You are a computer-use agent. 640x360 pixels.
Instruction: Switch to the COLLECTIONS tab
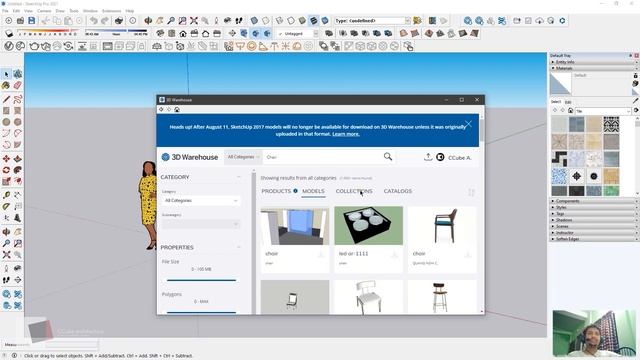[x=354, y=191]
